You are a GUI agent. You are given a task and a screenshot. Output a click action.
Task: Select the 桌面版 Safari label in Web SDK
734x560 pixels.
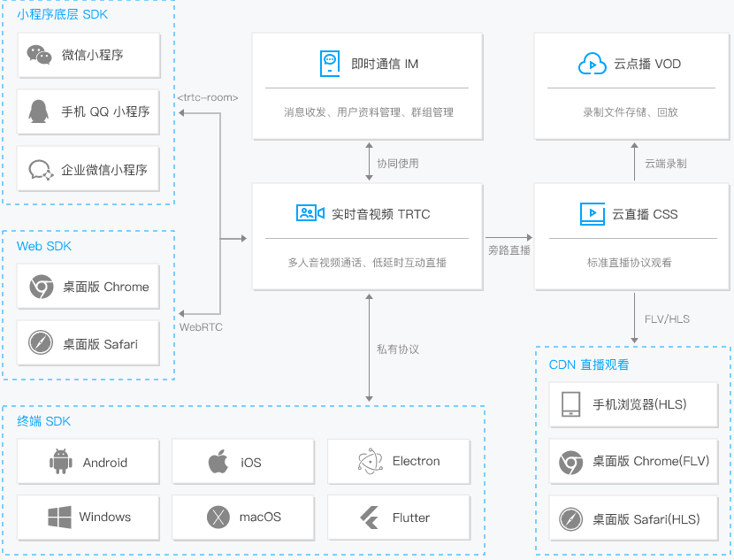100,344
